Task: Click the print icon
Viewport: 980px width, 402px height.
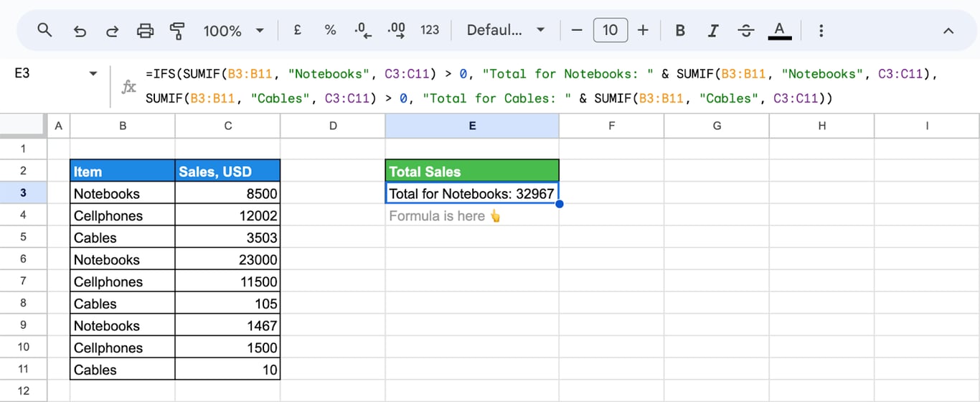Action: (x=145, y=30)
